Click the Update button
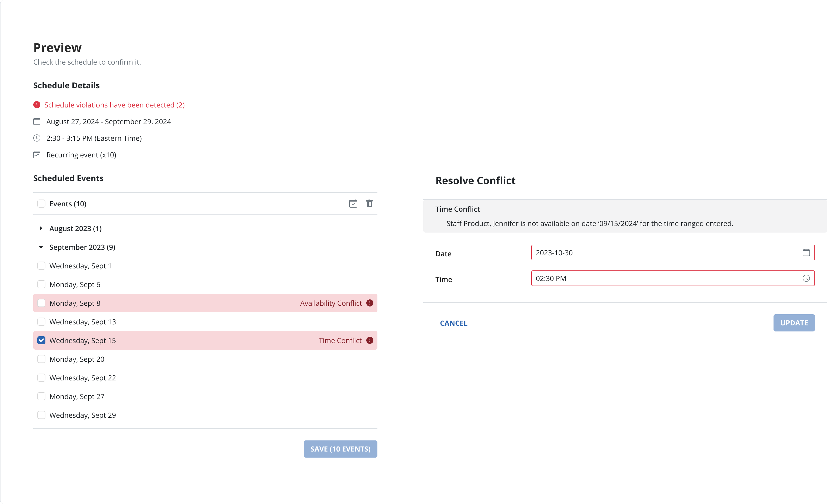Image resolution: width=827 pixels, height=504 pixels. click(x=794, y=323)
